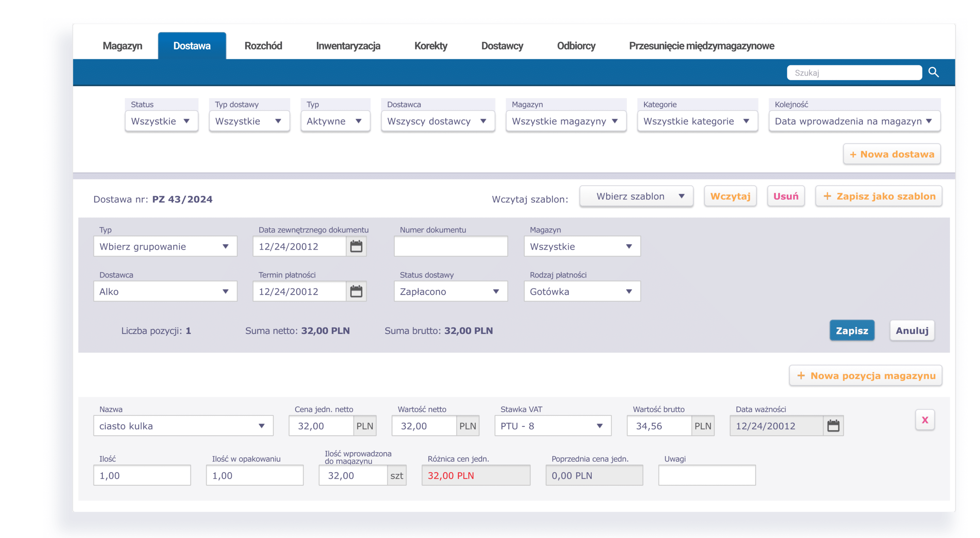Click Nowa pozycja magazynu button
This screenshot has width=980, height=538.
(x=865, y=376)
